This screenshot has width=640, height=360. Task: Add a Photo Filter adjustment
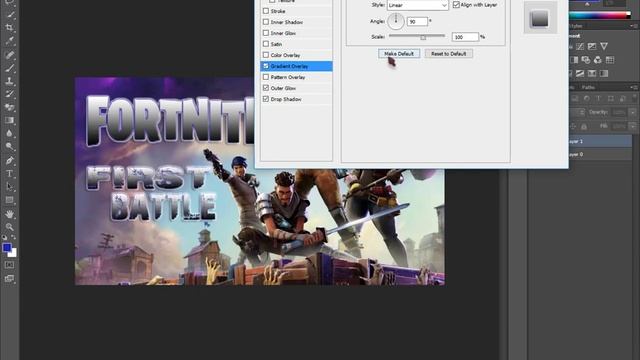[x=586, y=60]
